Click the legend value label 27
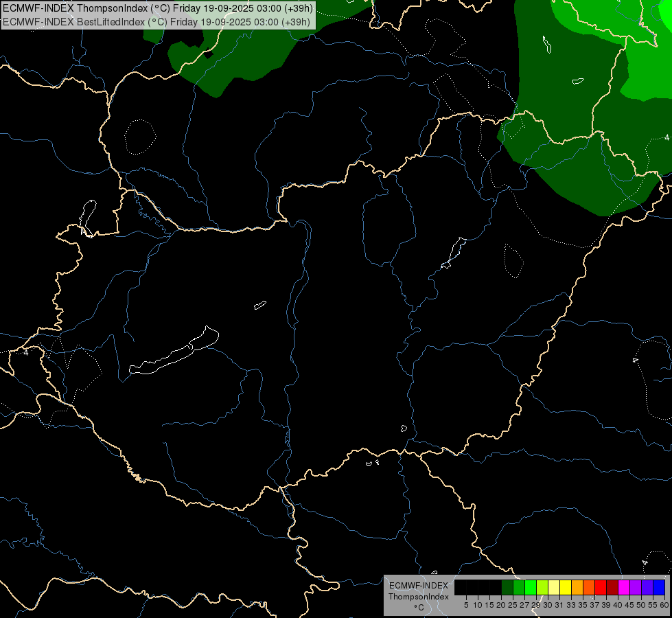Image resolution: width=672 pixels, height=618 pixels. pos(524,605)
